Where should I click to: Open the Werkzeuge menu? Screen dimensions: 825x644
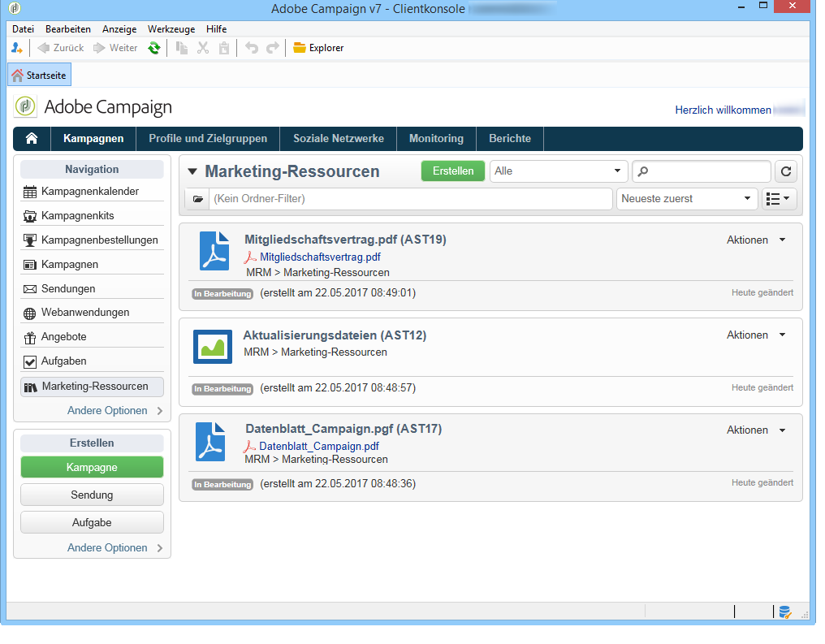(171, 29)
